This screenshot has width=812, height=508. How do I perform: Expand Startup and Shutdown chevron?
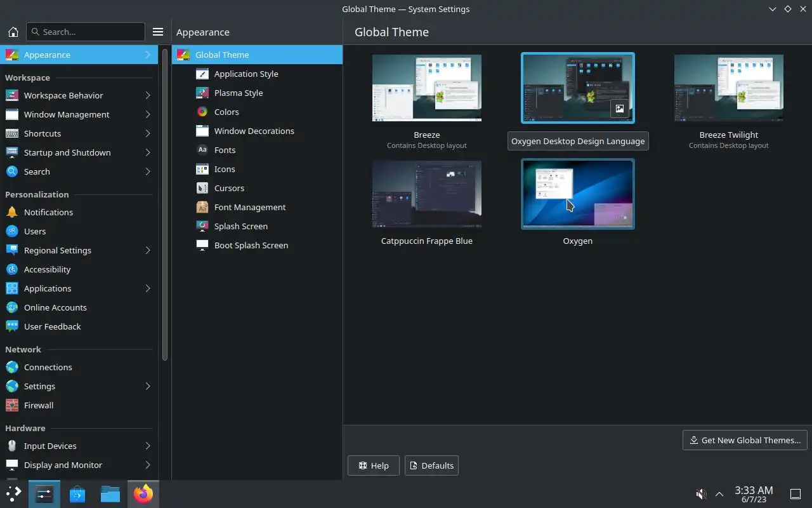click(x=147, y=152)
